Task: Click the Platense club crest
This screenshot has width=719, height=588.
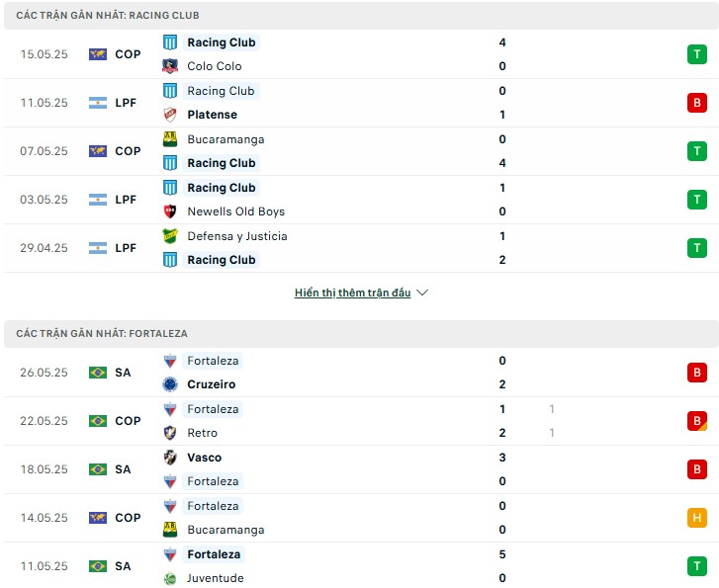Action: [x=170, y=115]
